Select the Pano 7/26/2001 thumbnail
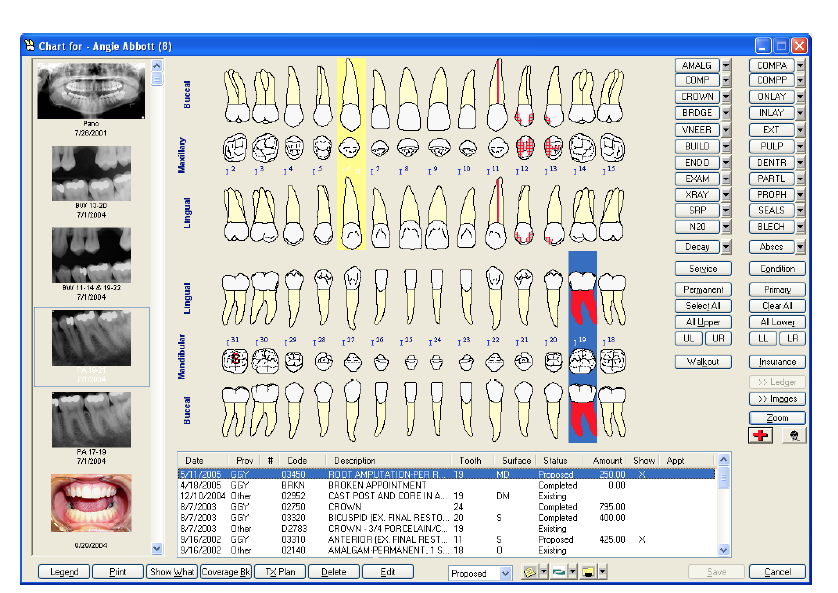 click(x=91, y=89)
